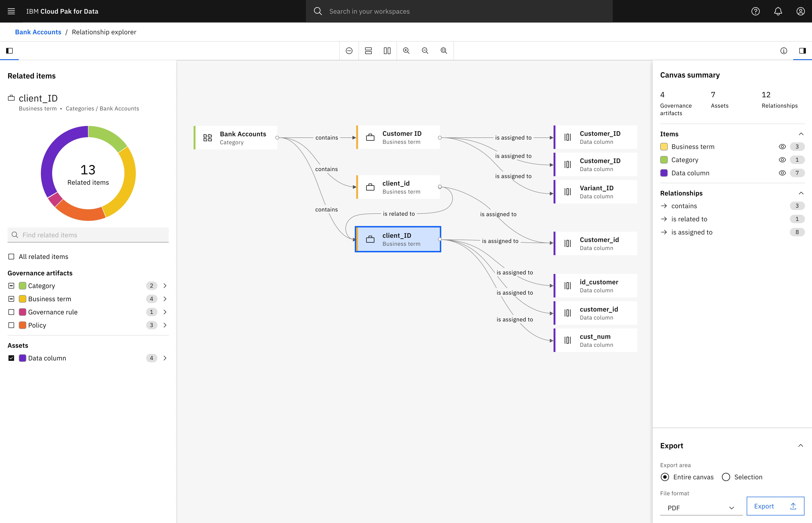The image size is (812, 523).
Task: Click the notifications bell icon
Action: click(x=778, y=11)
